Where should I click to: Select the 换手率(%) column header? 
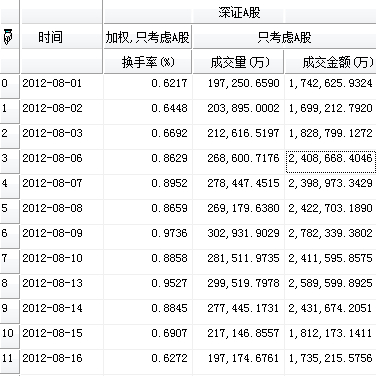[x=147, y=62]
